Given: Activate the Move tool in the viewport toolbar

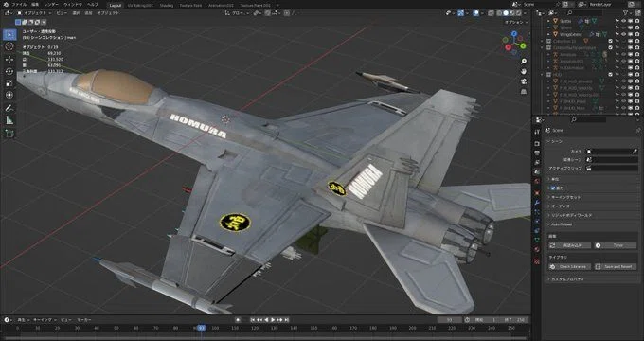Looking at the screenshot, I should point(9,59).
